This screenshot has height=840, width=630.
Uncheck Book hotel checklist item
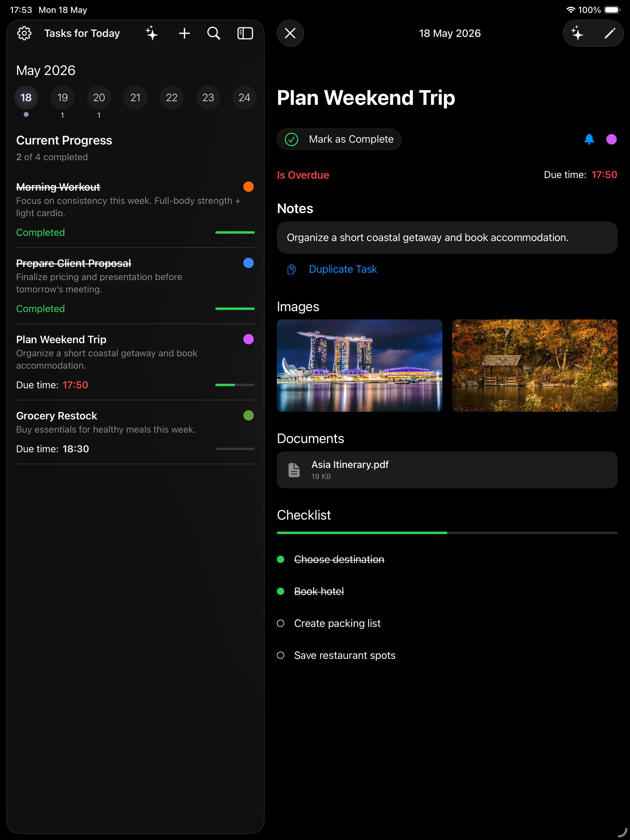point(281,591)
